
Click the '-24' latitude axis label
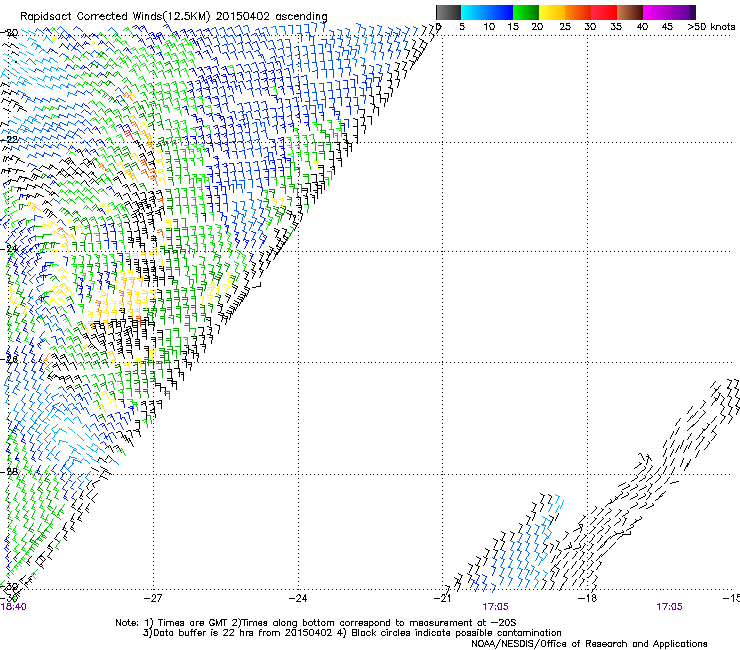[x=9, y=249]
